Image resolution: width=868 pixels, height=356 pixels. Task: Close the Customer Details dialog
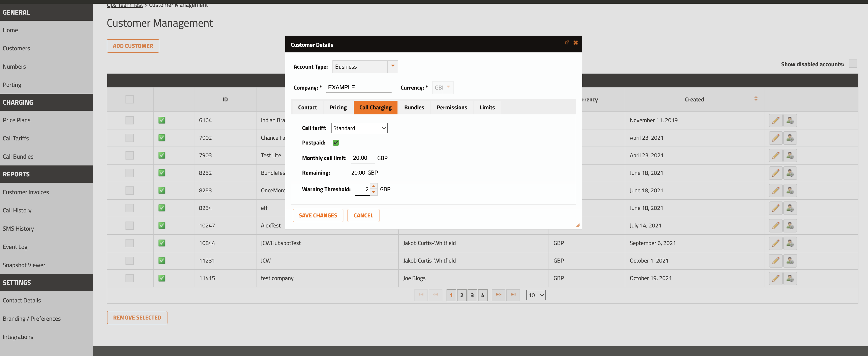point(575,42)
